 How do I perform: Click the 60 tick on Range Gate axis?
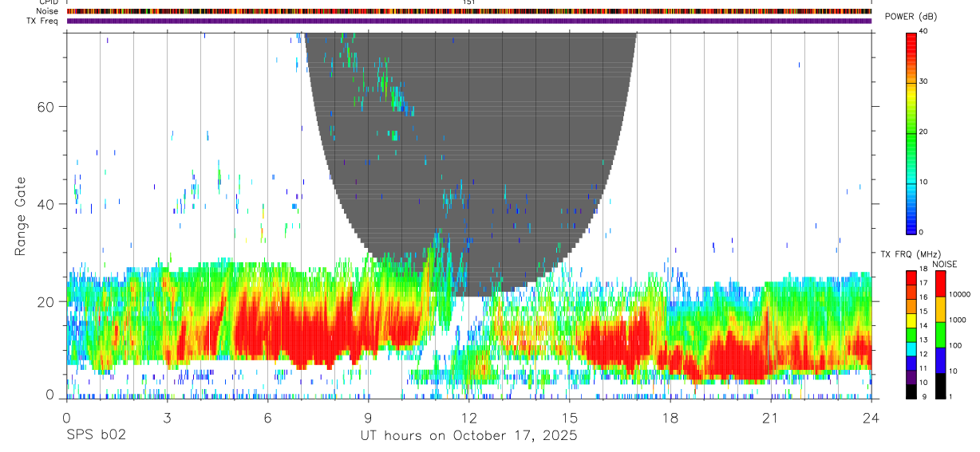coord(45,107)
